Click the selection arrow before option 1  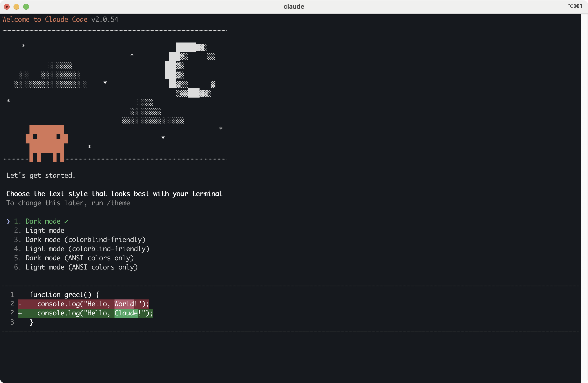pos(8,221)
